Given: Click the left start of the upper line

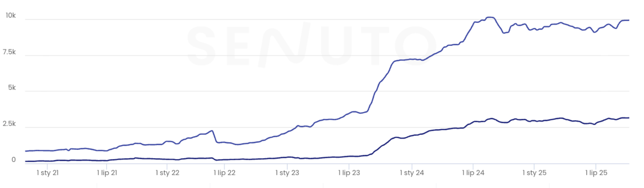Looking at the screenshot, I should click(x=26, y=151).
